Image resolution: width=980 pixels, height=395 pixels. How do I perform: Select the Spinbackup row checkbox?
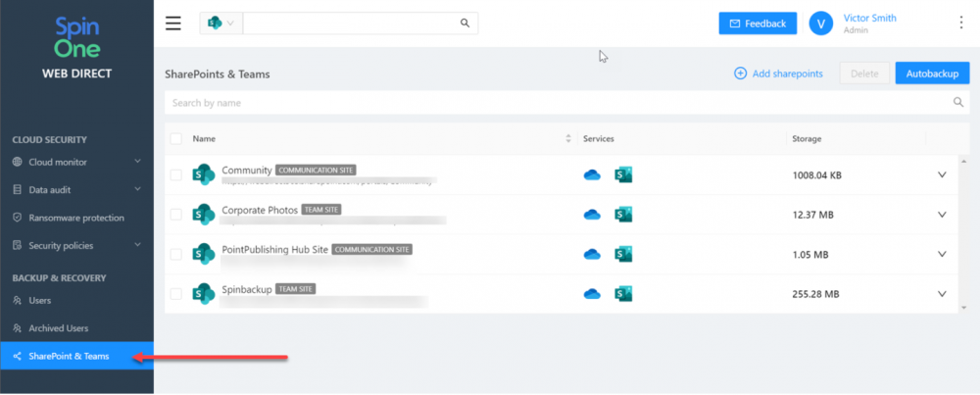176,294
